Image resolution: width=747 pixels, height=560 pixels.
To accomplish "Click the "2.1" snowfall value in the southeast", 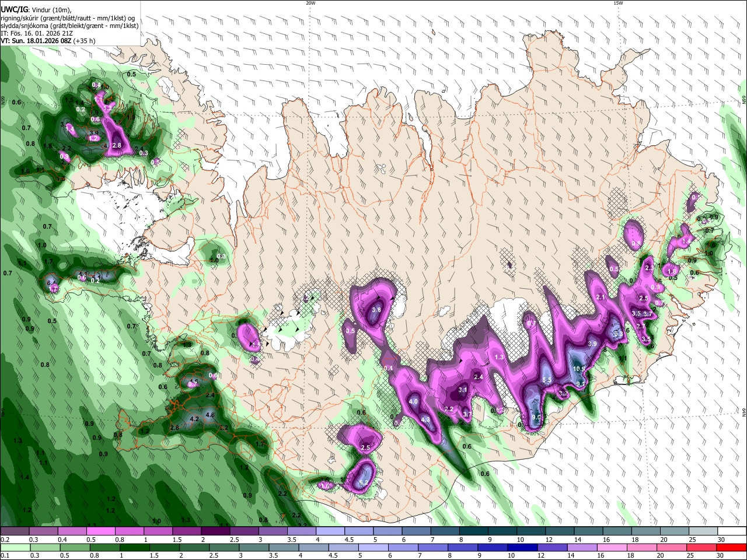I will click(601, 297).
